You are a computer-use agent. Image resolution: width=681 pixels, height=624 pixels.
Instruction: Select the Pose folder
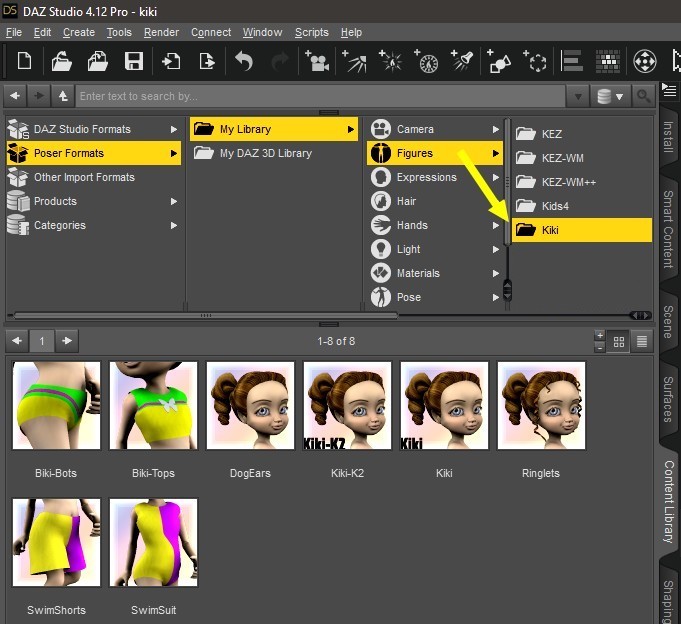point(435,297)
